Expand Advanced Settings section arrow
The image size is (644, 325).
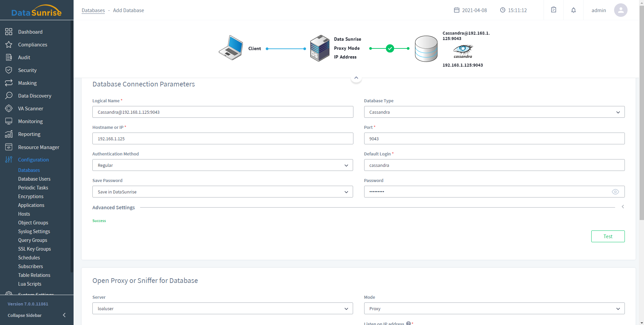(622, 207)
